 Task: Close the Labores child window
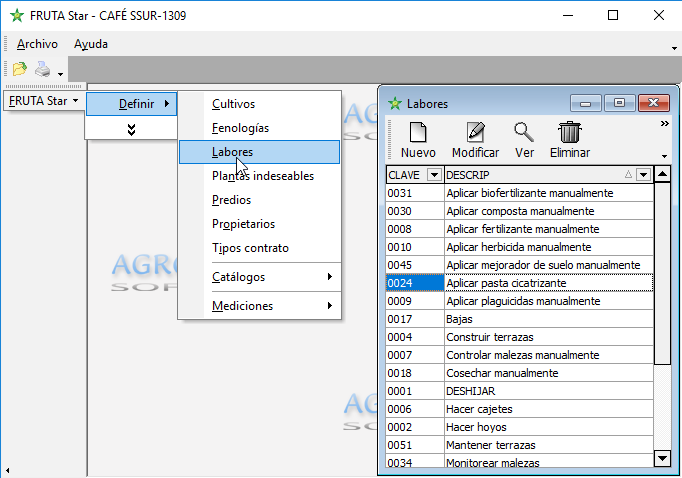[x=654, y=103]
